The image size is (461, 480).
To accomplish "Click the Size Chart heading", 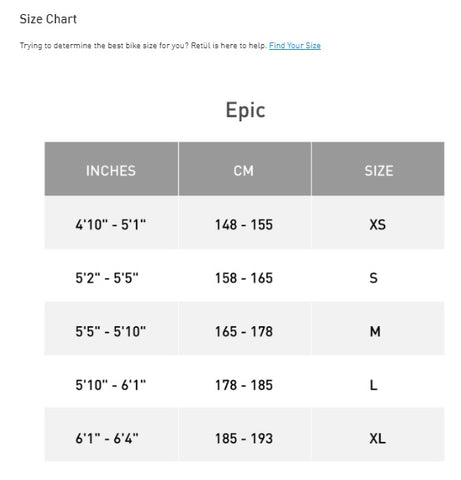I will (48, 19).
